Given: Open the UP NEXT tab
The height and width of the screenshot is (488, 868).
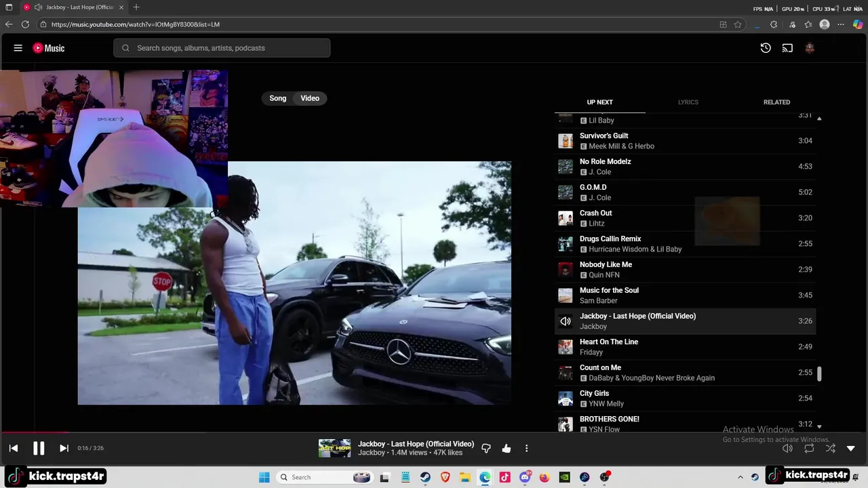Looking at the screenshot, I should click(599, 102).
